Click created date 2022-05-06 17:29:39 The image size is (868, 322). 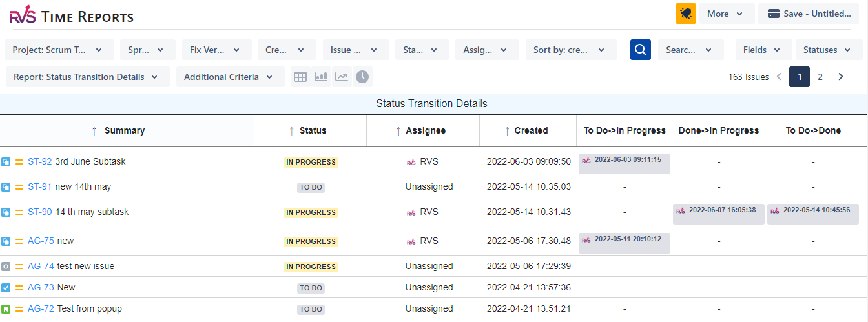point(529,267)
